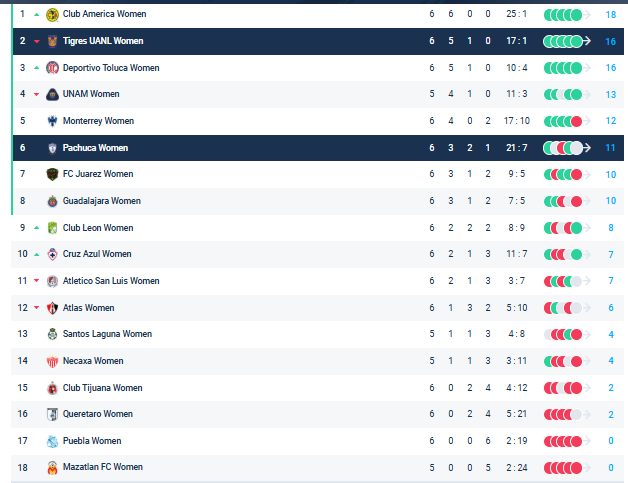Click the Santos Laguna Women logo
The height and width of the screenshot is (483, 628).
click(x=52, y=334)
